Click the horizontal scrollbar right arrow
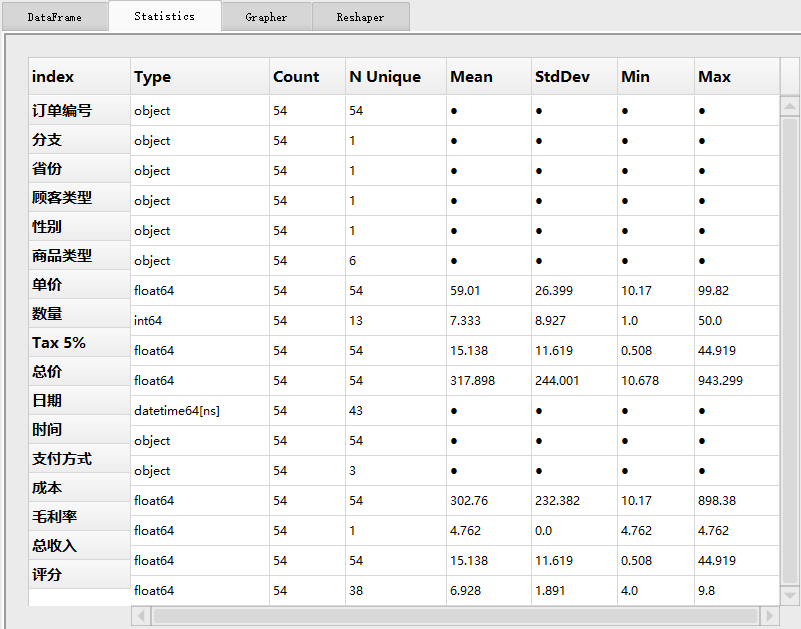 tap(770, 616)
